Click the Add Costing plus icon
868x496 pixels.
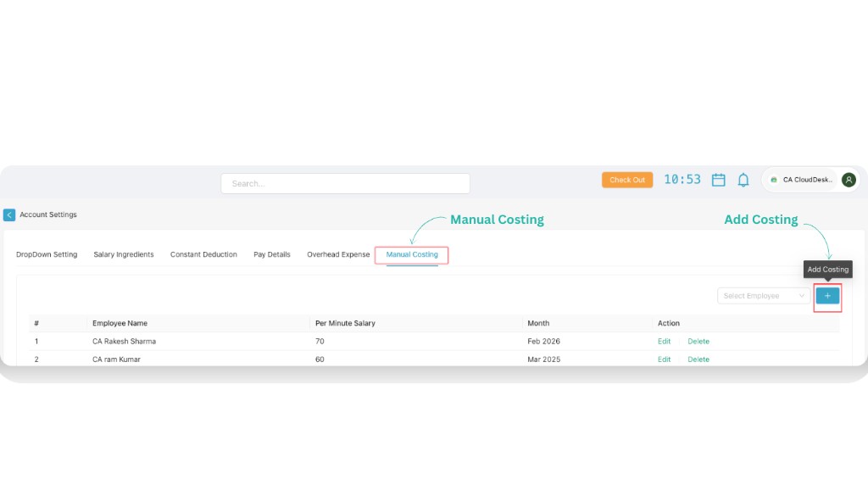point(827,295)
